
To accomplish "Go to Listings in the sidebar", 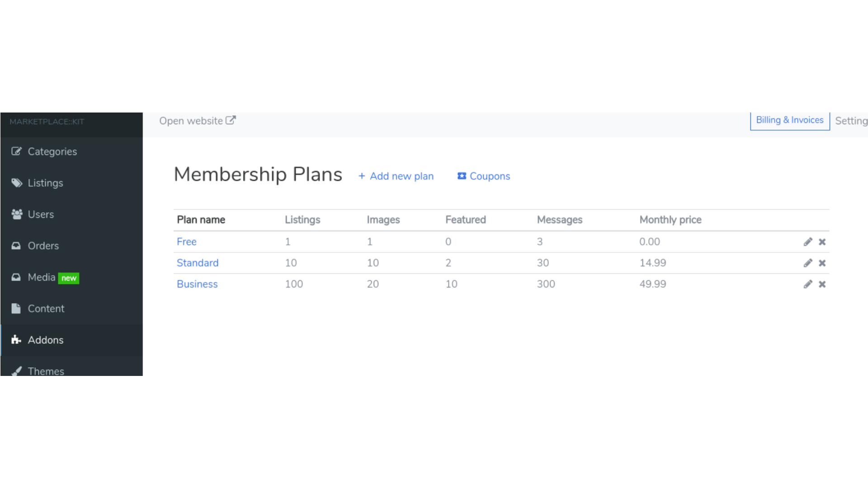I will point(45,183).
